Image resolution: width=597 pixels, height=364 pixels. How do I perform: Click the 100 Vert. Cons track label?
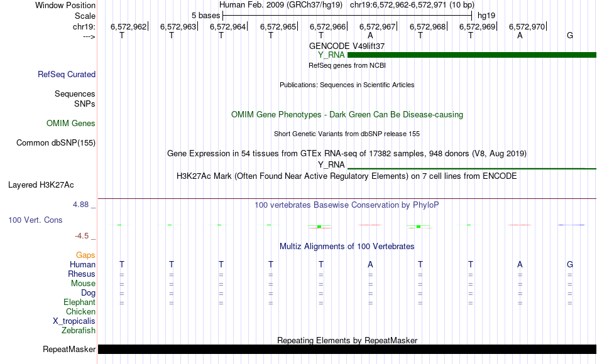click(x=35, y=220)
